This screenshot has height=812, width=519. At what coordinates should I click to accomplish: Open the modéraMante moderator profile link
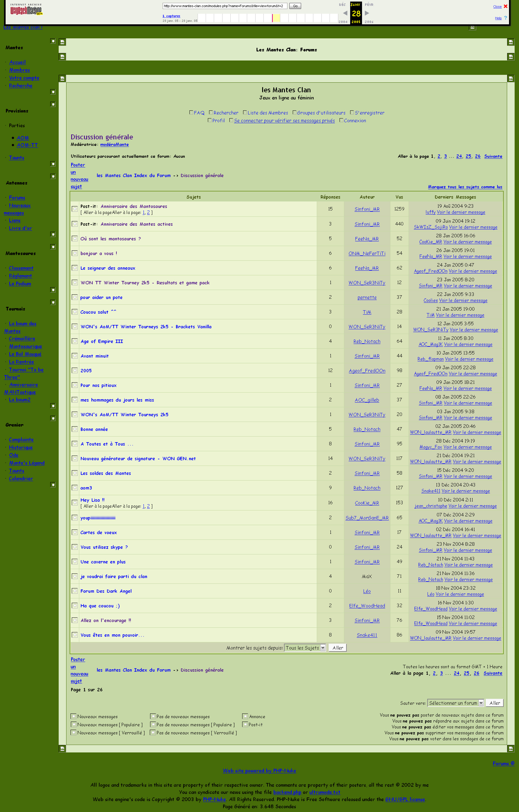click(114, 144)
